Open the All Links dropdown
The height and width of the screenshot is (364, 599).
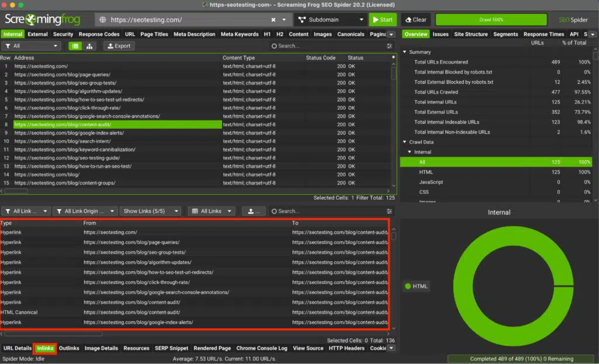(211, 211)
